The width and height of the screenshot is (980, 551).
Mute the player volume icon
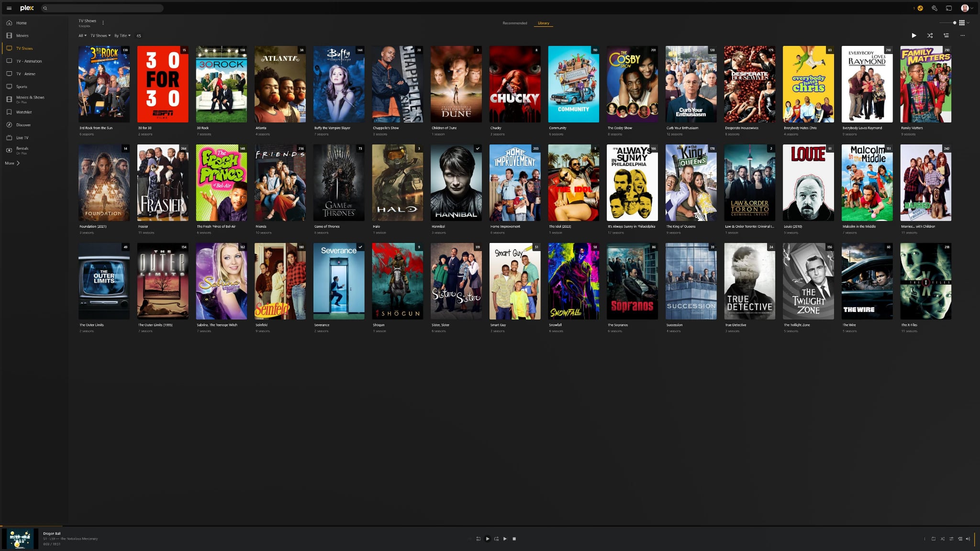(x=968, y=539)
